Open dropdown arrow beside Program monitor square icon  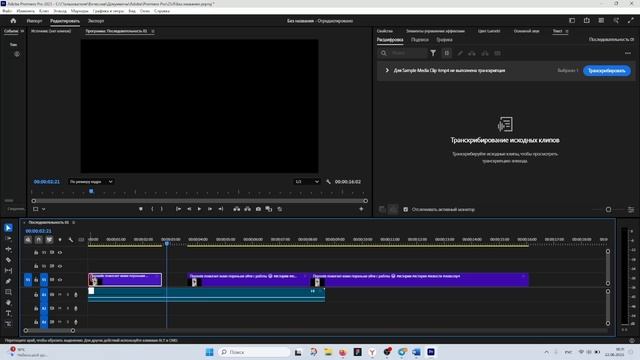[44, 209]
